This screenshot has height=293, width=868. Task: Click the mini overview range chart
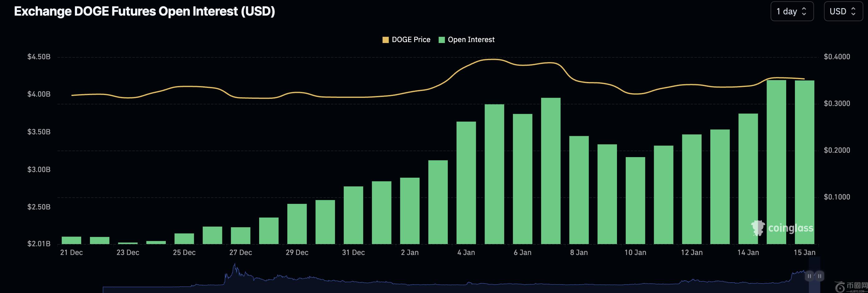[x=461, y=275]
